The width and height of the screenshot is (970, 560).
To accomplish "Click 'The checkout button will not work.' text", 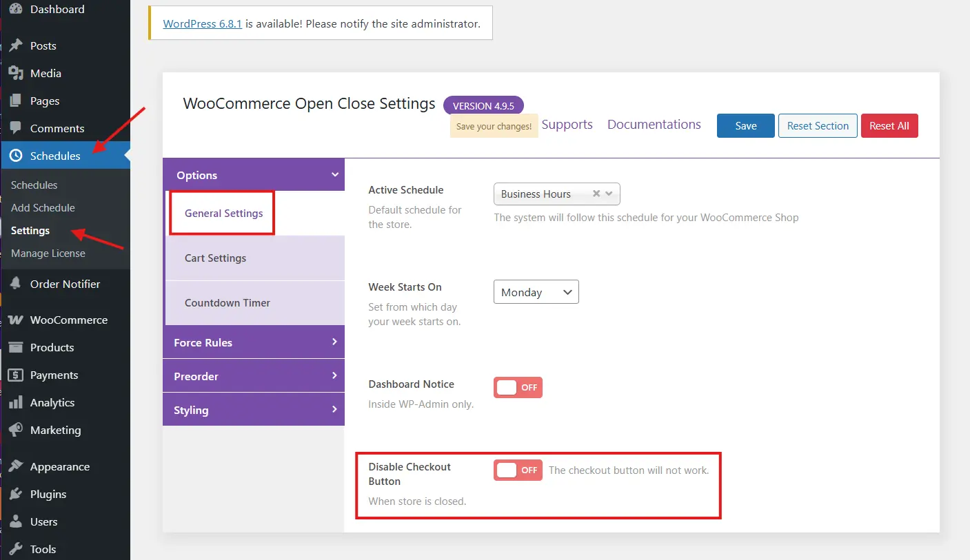I will [629, 470].
